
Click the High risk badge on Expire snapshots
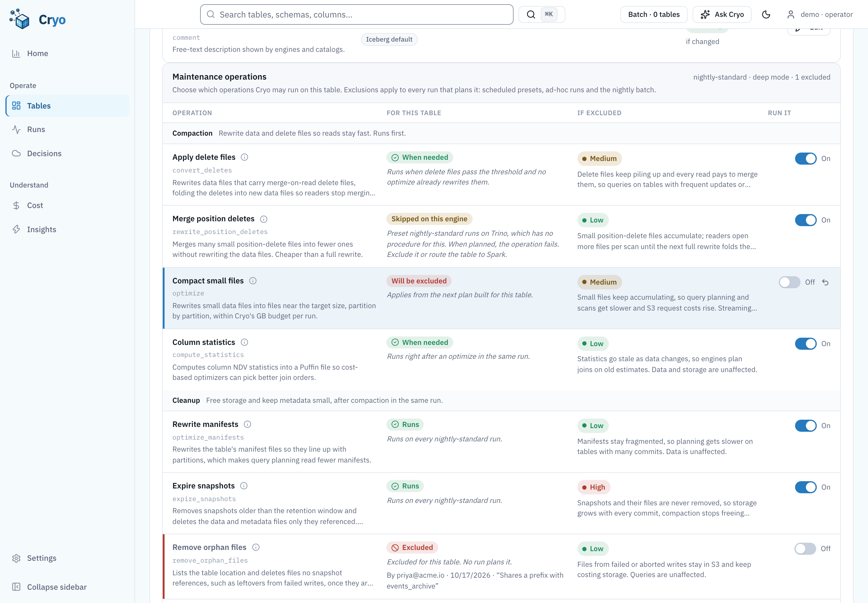pos(594,488)
